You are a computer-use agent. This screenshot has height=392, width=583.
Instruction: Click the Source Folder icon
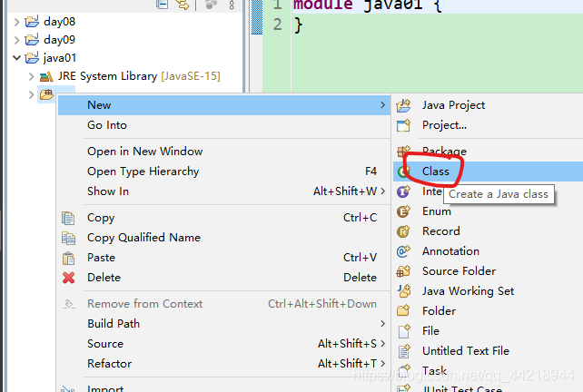point(403,271)
